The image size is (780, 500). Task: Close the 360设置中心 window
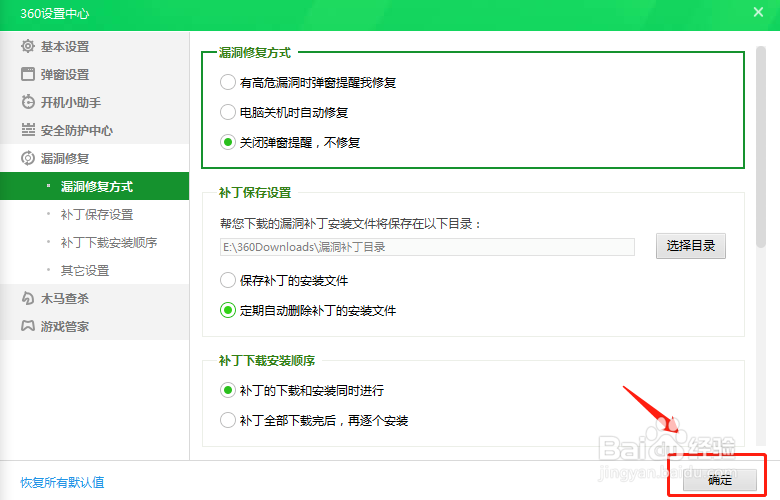pyautogui.click(x=758, y=12)
